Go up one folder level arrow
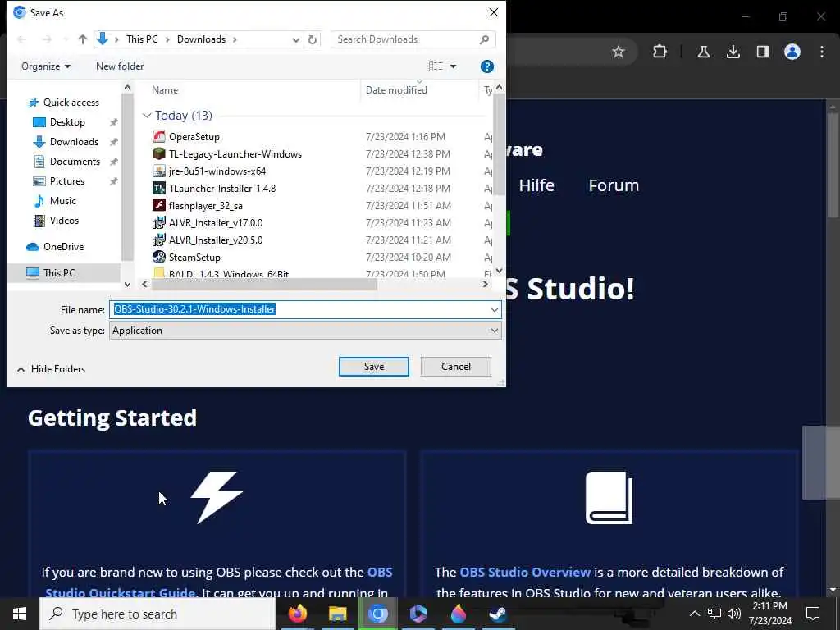This screenshot has height=630, width=840. coord(83,39)
